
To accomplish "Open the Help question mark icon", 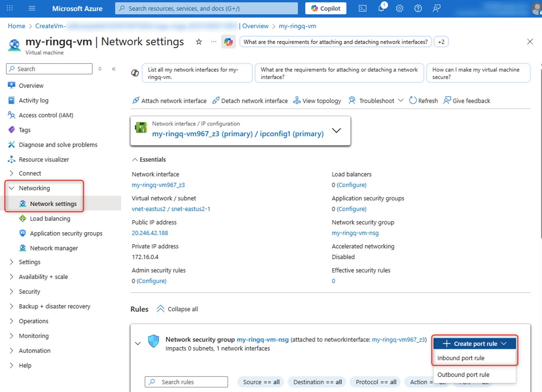I will coord(417,8).
